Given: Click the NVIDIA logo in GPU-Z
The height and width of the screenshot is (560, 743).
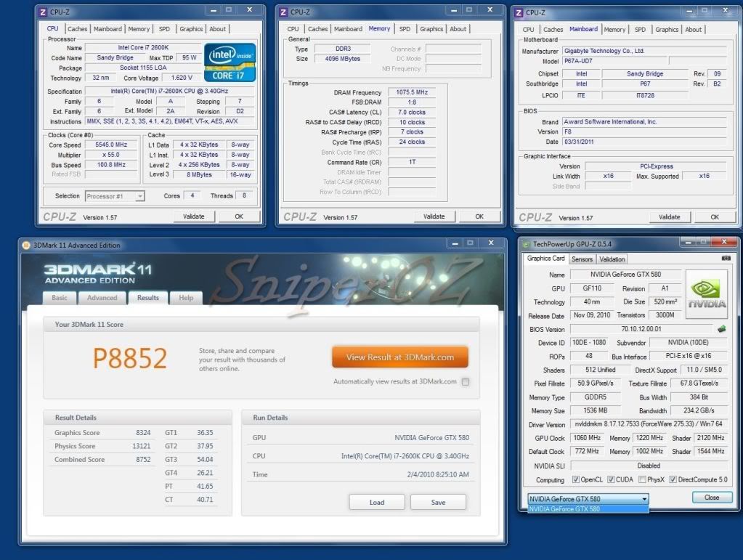Looking at the screenshot, I should click(707, 294).
